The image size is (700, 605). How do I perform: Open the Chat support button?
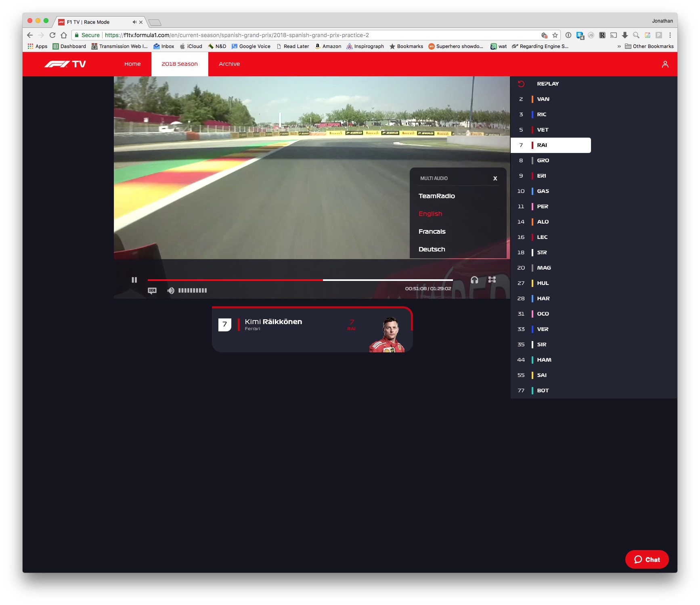[647, 559]
